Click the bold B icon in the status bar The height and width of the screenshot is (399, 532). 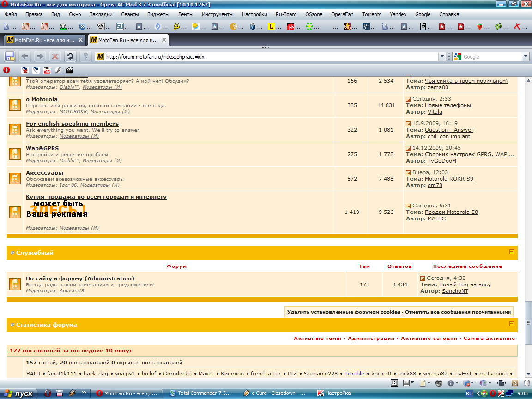tap(394, 383)
